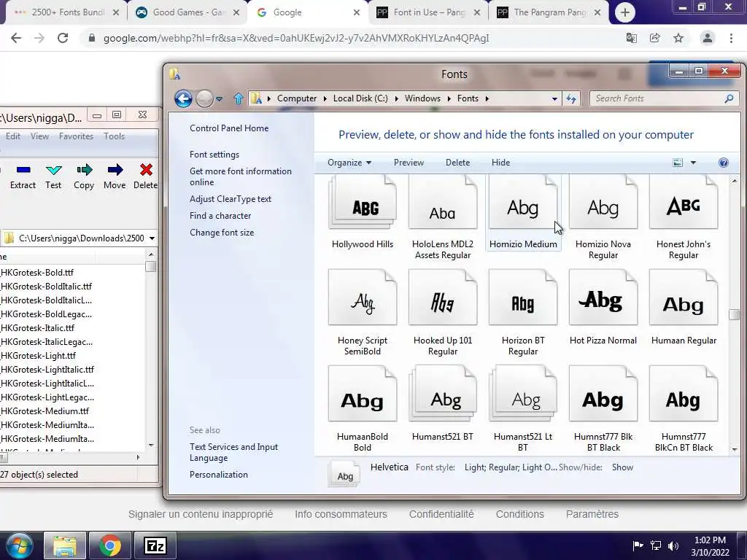Click share icon in Chrome address bar
This screenshot has height=560, width=747.
pyautogui.click(x=654, y=38)
